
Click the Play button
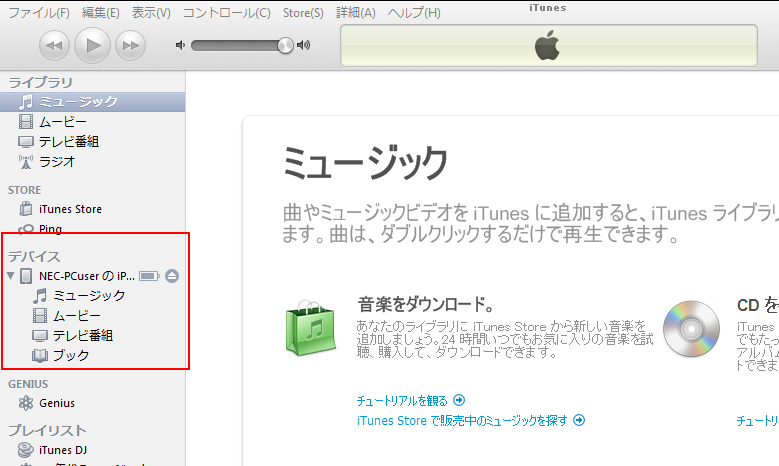click(92, 45)
